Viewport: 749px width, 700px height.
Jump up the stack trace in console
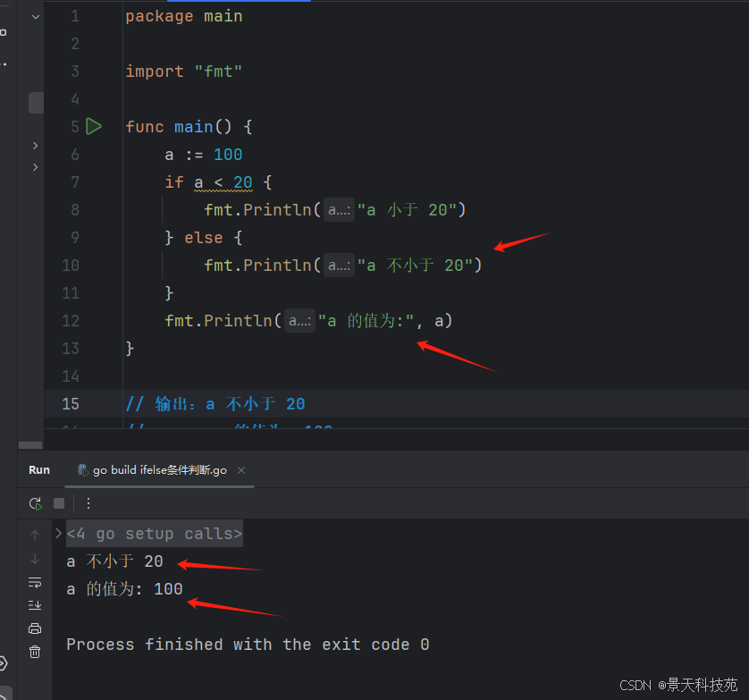pyautogui.click(x=35, y=536)
